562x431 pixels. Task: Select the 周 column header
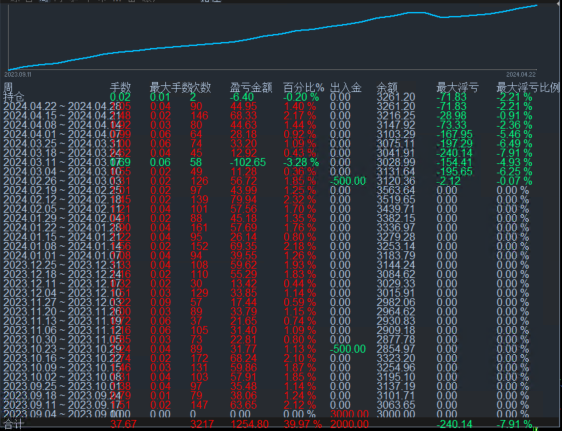tap(8, 87)
